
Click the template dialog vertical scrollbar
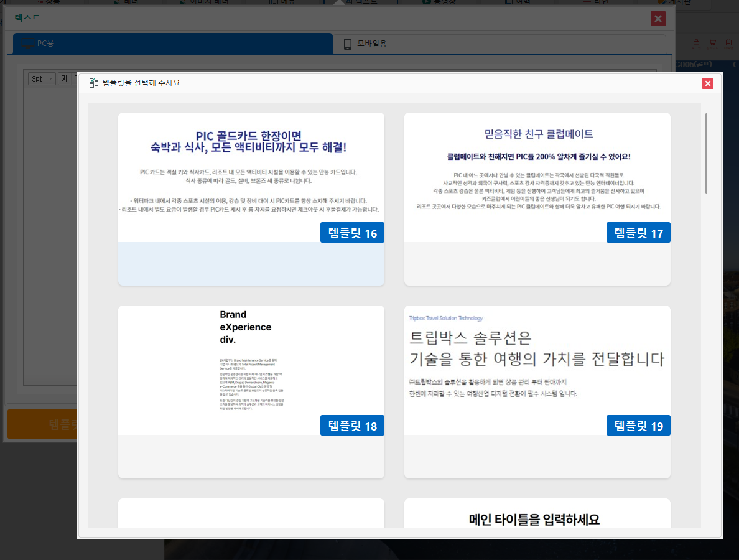click(x=706, y=153)
